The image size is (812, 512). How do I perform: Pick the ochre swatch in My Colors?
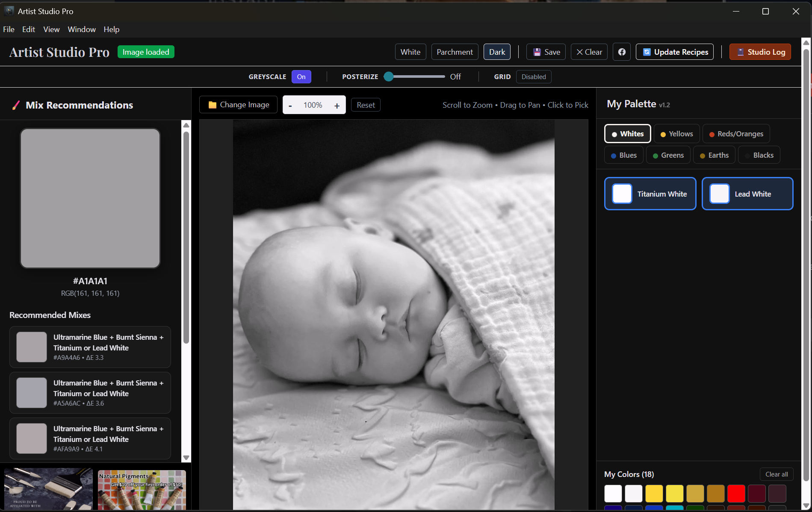pyautogui.click(x=695, y=494)
